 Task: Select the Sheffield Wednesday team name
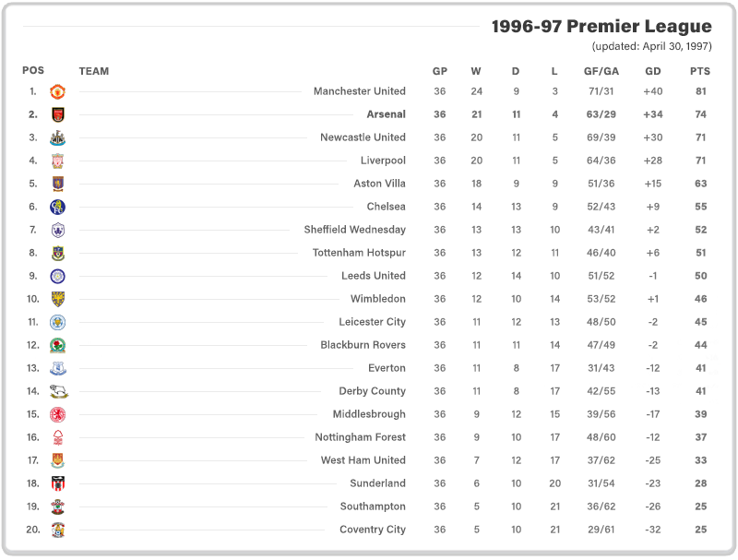[354, 230]
